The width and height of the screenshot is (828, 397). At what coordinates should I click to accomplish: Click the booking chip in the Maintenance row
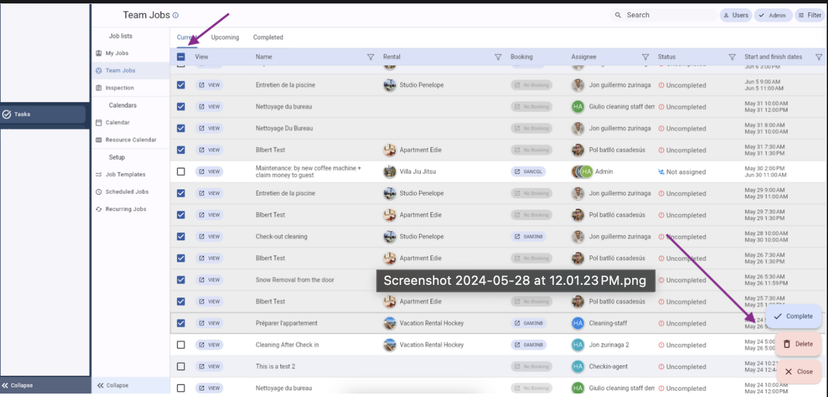pos(528,172)
